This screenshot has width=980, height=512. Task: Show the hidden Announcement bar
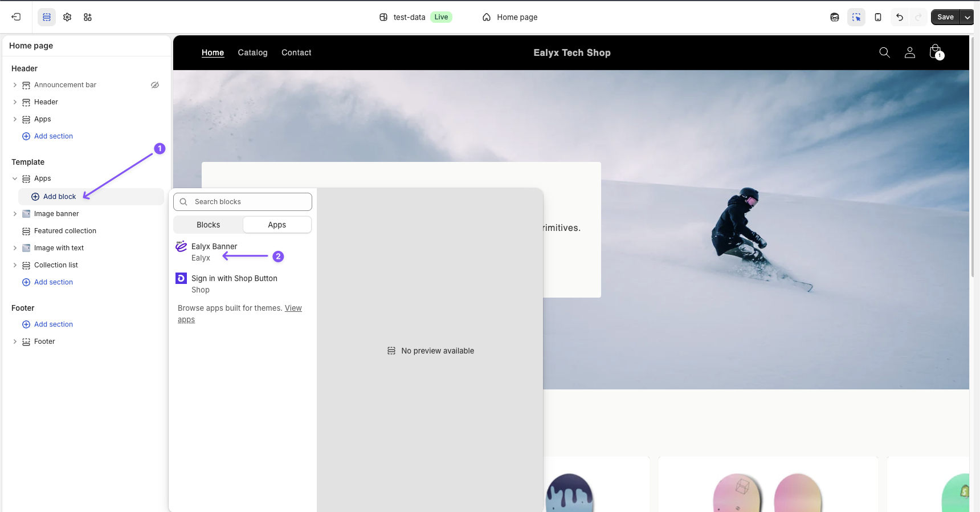[155, 85]
